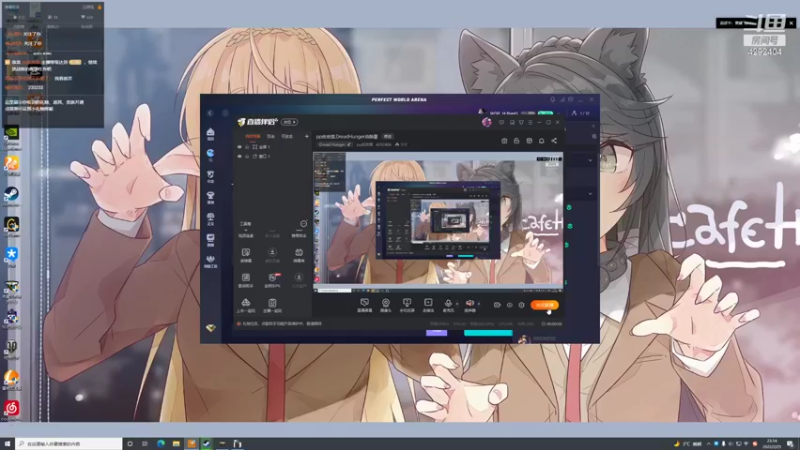Toggle lock of first source row
Image resolution: width=800 pixels, height=450 pixels.
tap(247, 147)
